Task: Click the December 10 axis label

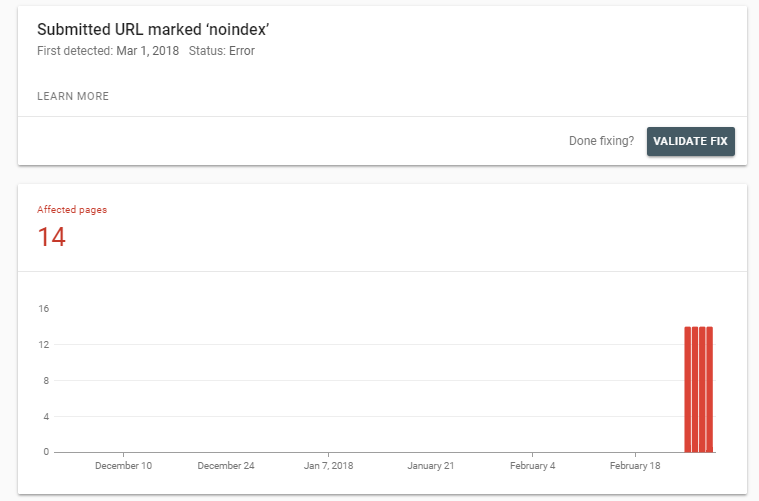Action: (123, 466)
